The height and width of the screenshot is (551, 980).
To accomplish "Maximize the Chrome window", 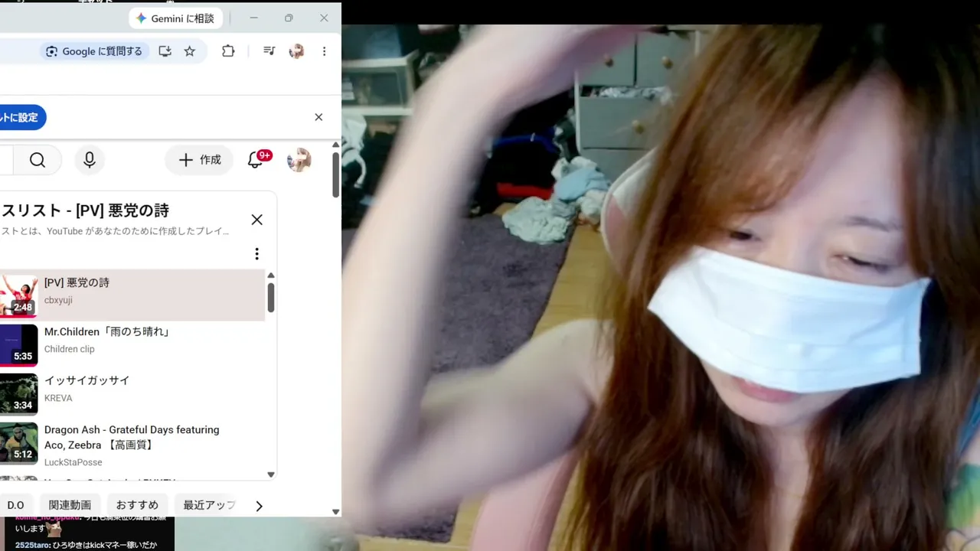I will click(x=289, y=18).
